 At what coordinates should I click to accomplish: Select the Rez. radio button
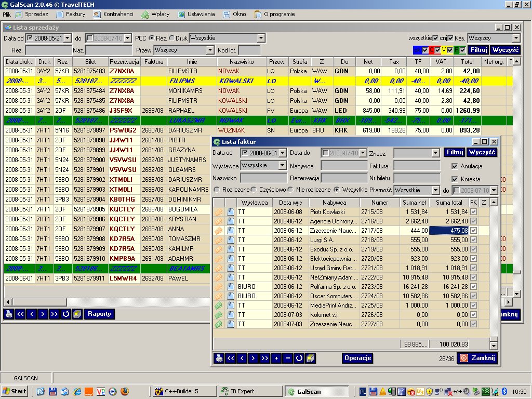coord(151,38)
